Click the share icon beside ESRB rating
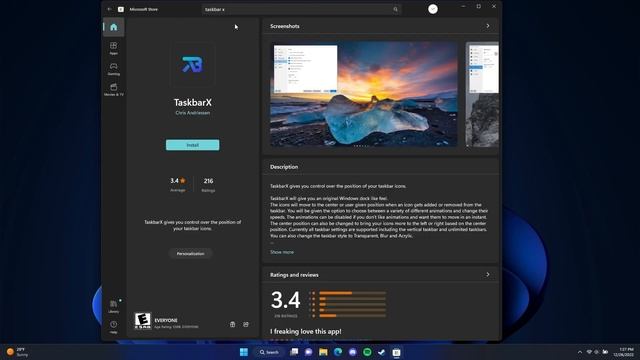Screen dimensions: 640x360 246,324
